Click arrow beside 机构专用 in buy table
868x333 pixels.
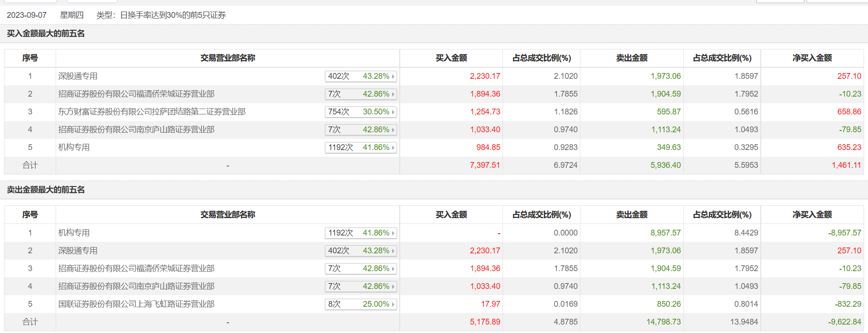[x=393, y=148]
